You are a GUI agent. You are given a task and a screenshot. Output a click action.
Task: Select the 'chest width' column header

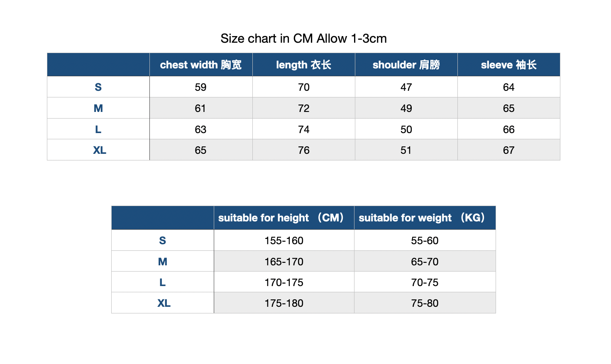[201, 65]
